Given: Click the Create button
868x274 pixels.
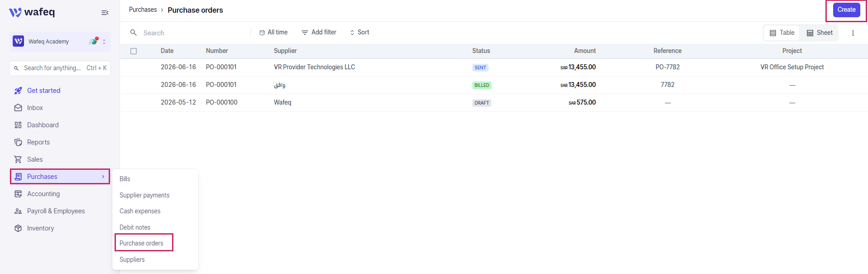Looking at the screenshot, I should pos(846,10).
